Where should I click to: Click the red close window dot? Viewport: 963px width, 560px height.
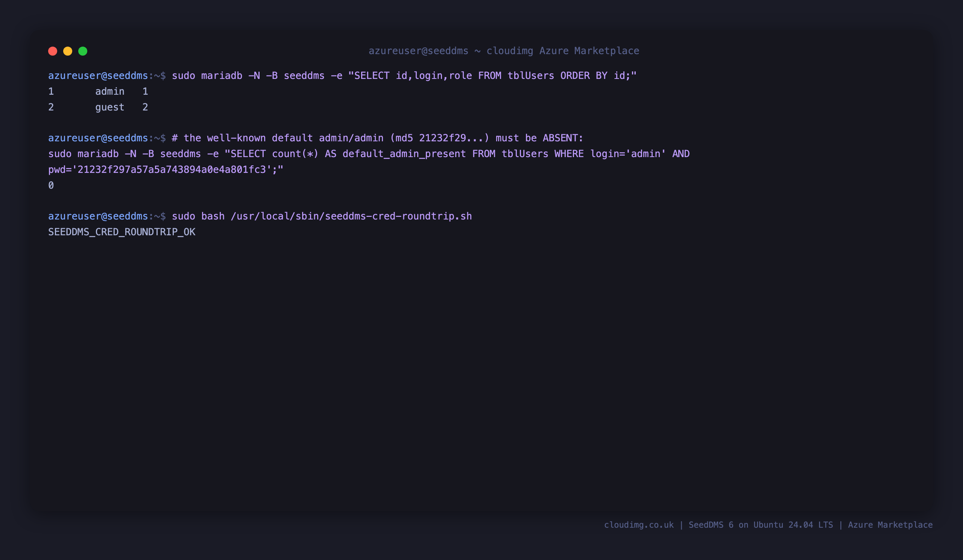53,51
